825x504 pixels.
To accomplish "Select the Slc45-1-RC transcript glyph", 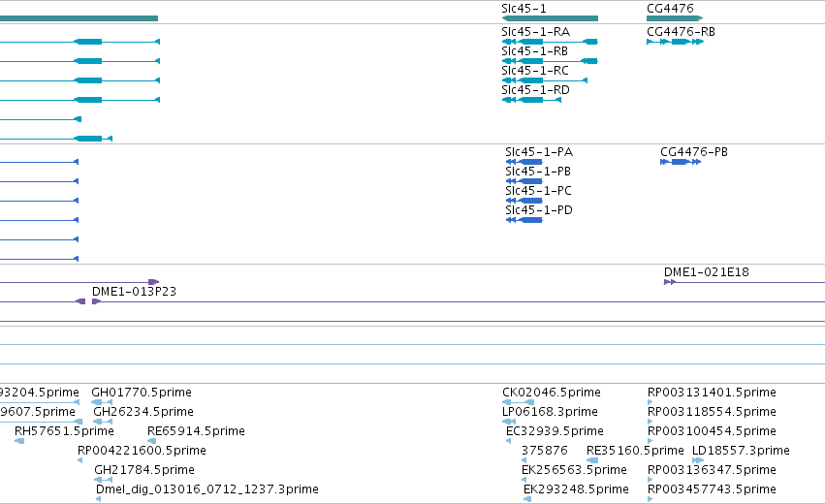I will click(545, 80).
